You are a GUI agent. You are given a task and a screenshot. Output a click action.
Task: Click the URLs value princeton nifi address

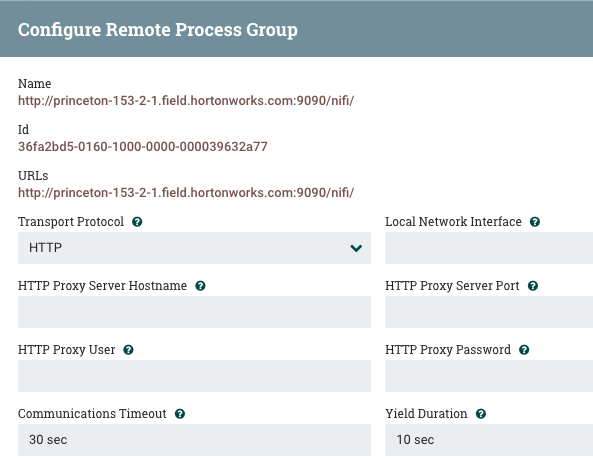pyautogui.click(x=186, y=193)
